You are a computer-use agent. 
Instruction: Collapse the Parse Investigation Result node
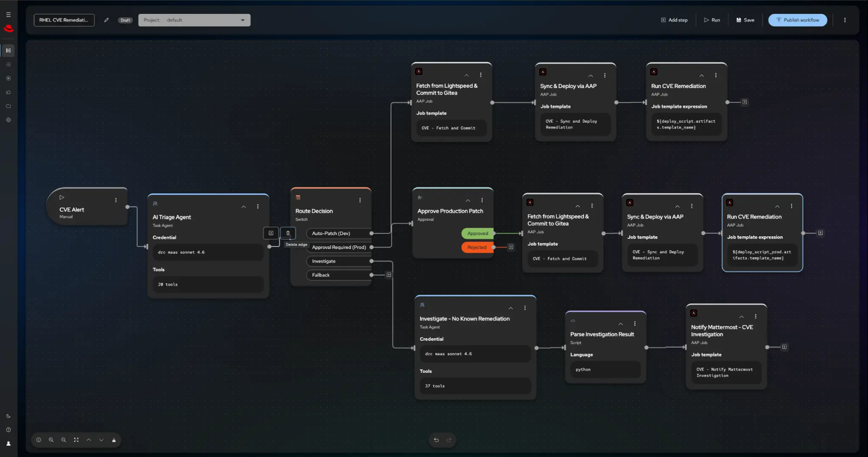(621, 324)
